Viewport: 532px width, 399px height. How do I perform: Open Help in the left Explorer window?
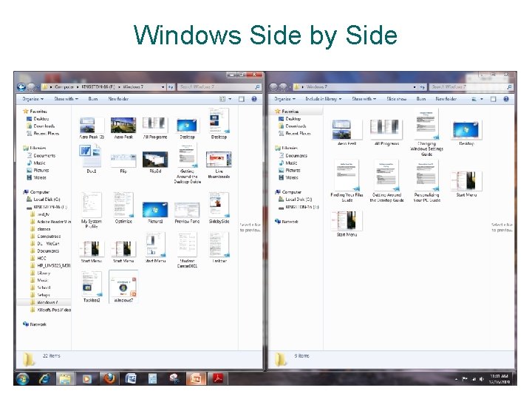(x=254, y=99)
